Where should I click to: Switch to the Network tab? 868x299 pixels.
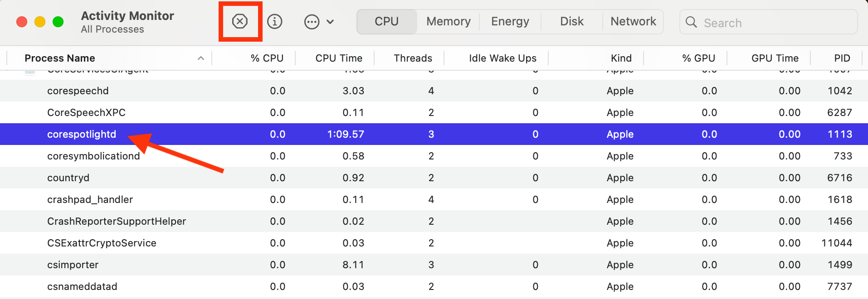[x=633, y=22]
